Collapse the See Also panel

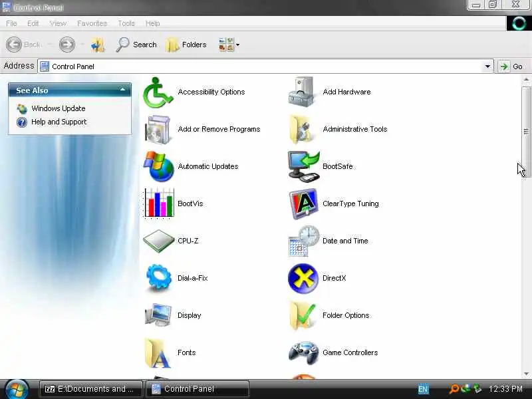coord(122,90)
